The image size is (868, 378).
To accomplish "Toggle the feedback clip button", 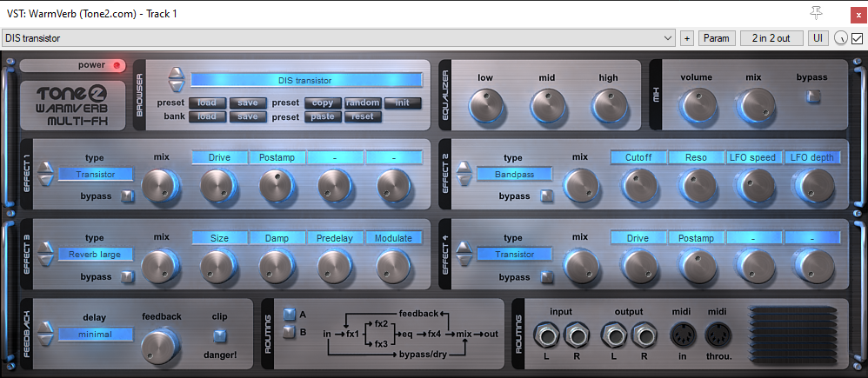I will click(220, 335).
